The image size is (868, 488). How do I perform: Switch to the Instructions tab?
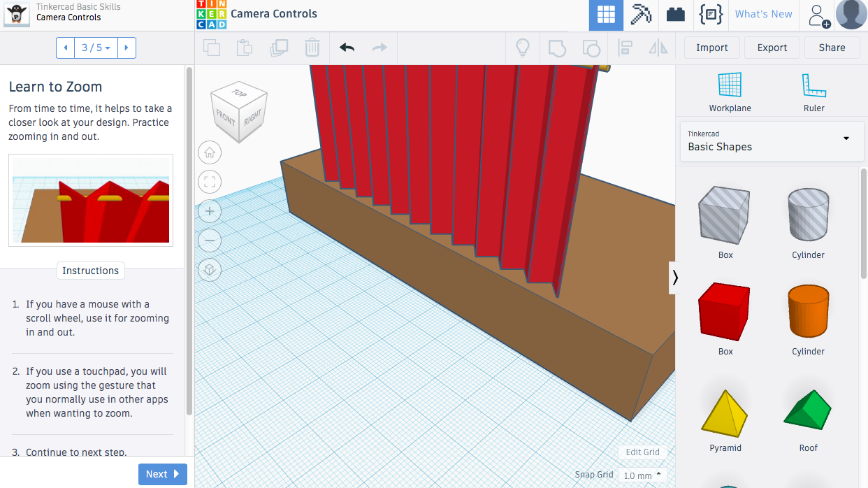pyautogui.click(x=90, y=271)
